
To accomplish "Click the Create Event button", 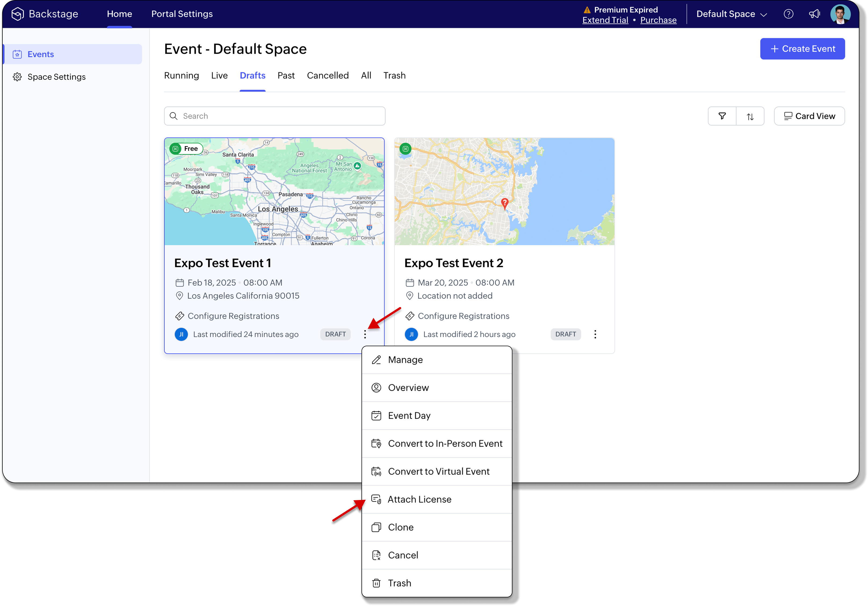I will [802, 49].
